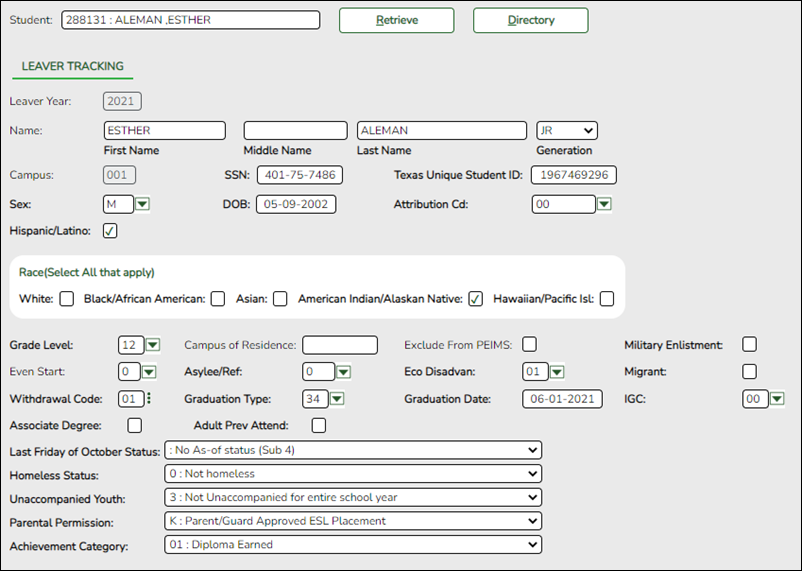The height and width of the screenshot is (571, 802).
Task: Expand the Unaccompanied Youth dropdown
Action: (x=353, y=497)
